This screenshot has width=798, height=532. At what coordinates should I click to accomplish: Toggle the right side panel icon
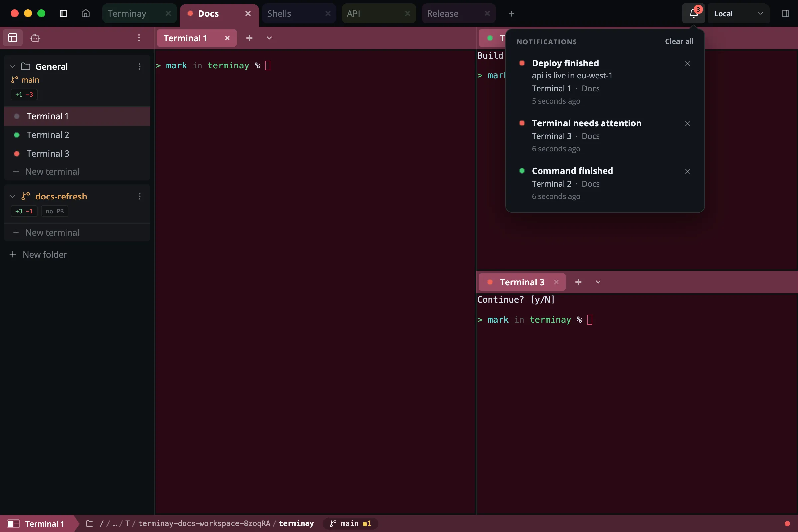[x=785, y=13]
